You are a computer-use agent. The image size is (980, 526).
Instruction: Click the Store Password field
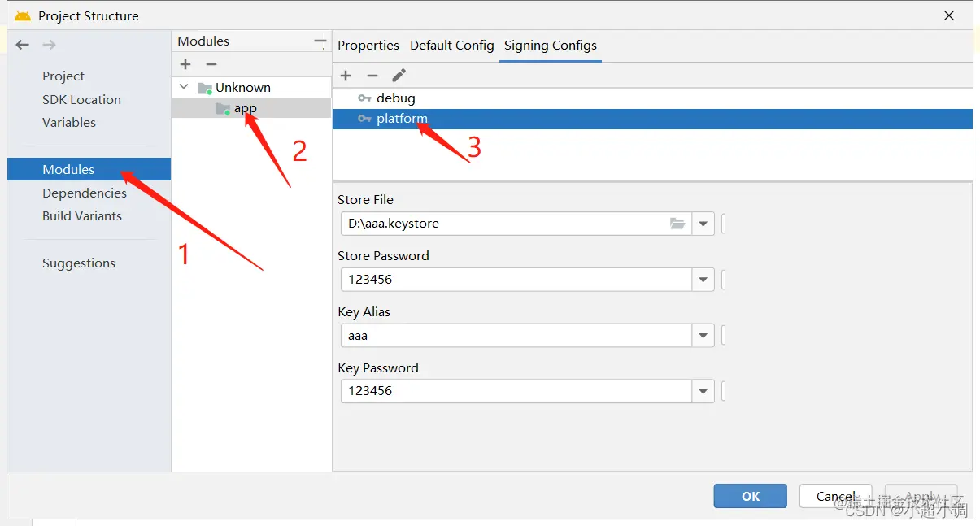point(516,280)
